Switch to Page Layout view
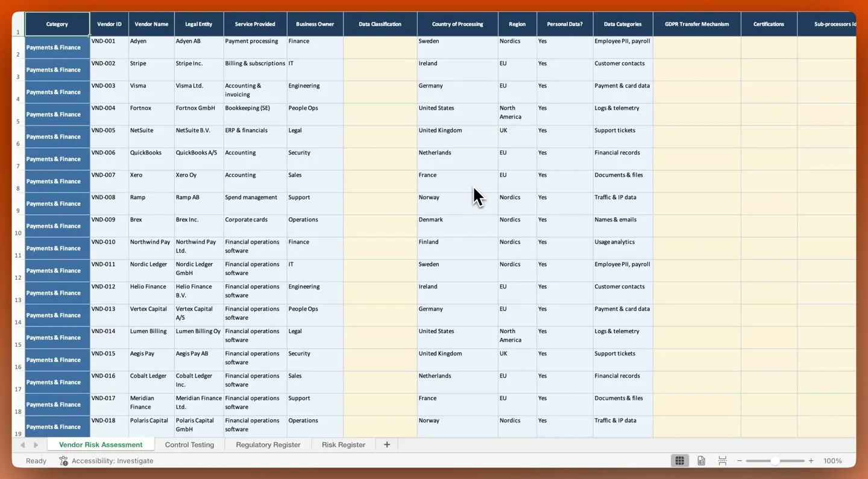Viewport: 868px width, 479px height. [701, 461]
